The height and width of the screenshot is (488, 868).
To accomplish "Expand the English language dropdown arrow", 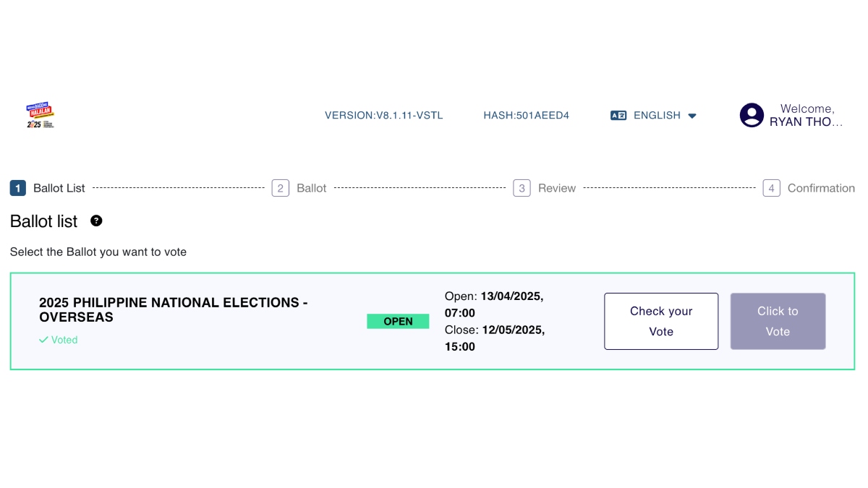I will (x=692, y=116).
